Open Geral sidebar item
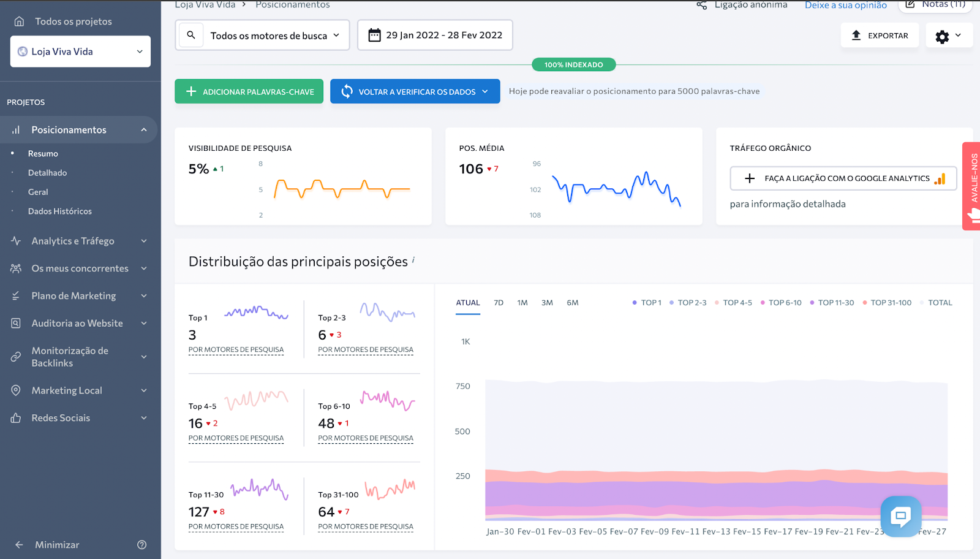 (x=38, y=192)
